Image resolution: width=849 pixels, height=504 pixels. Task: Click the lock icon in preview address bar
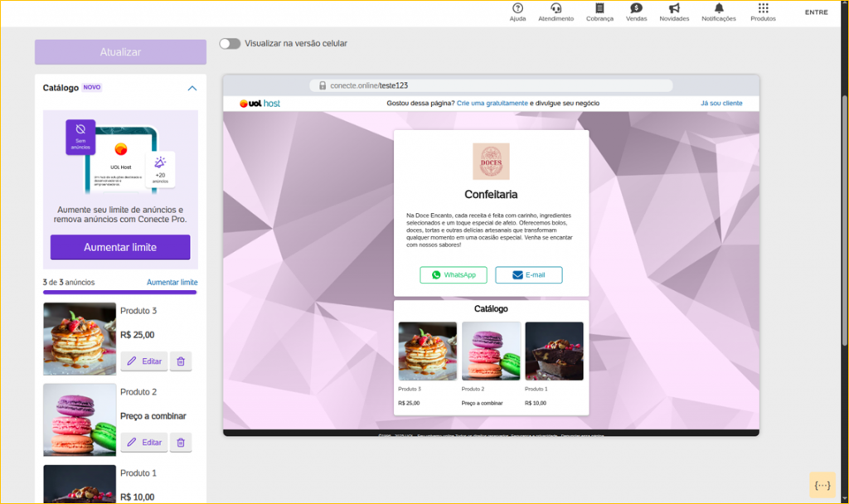coord(323,85)
